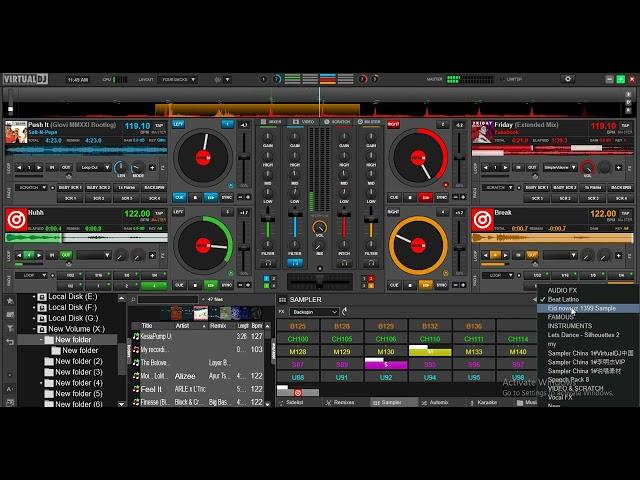
Task: Open the Backspin effect dropdown in the sampler
Action: [314, 312]
